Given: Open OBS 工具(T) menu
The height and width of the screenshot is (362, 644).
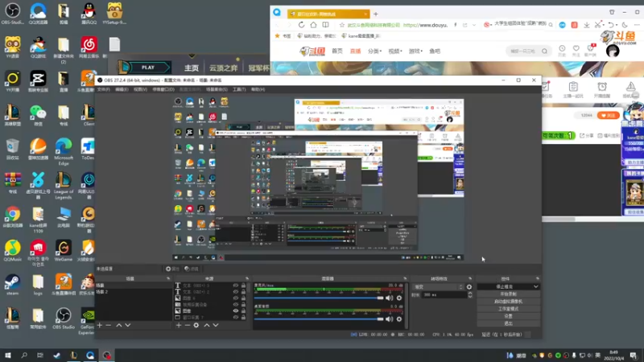Looking at the screenshot, I should tap(239, 89).
